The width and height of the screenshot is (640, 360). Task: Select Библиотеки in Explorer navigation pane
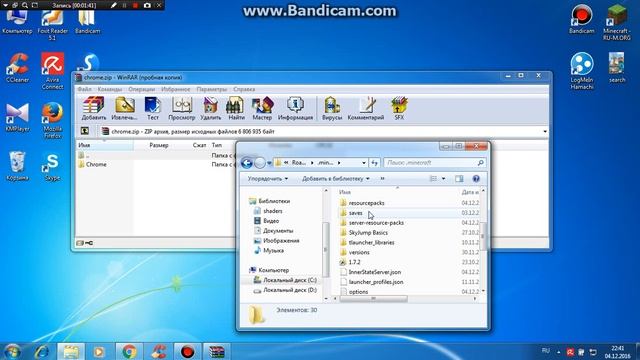point(269,201)
